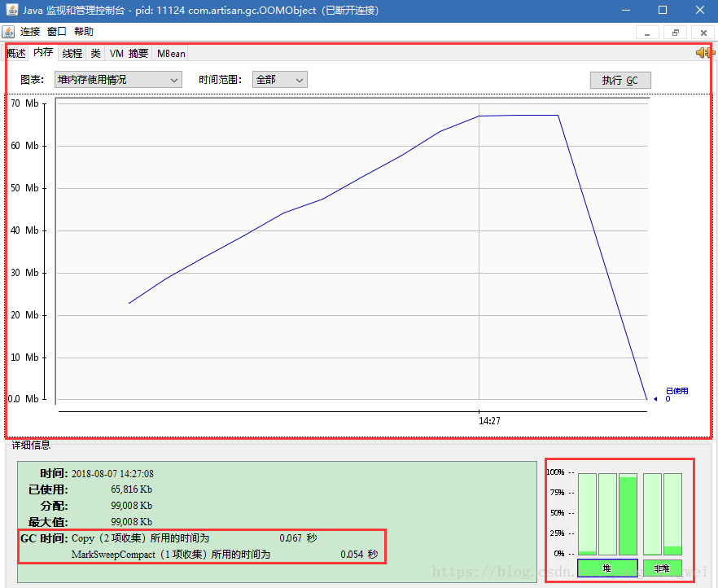Viewport: 718px width, 588px height.
Task: Expand the 时间范围 dropdown
Action: tap(279, 80)
